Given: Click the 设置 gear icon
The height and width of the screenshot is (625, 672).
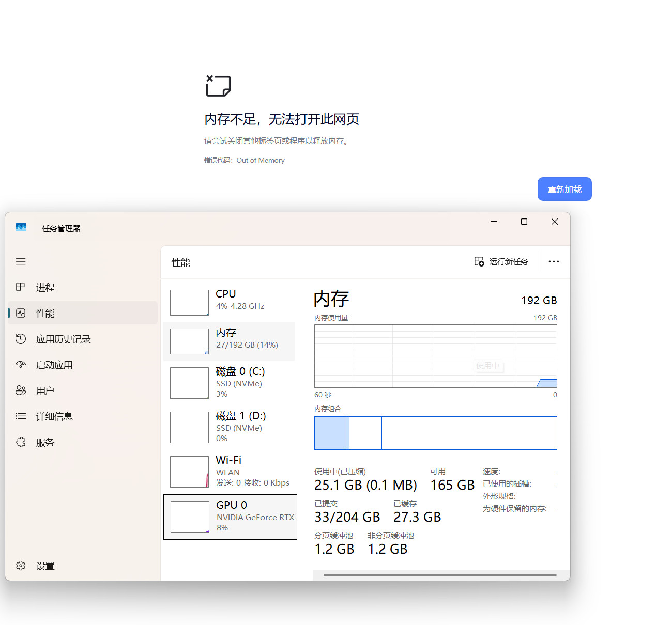Looking at the screenshot, I should (x=21, y=566).
